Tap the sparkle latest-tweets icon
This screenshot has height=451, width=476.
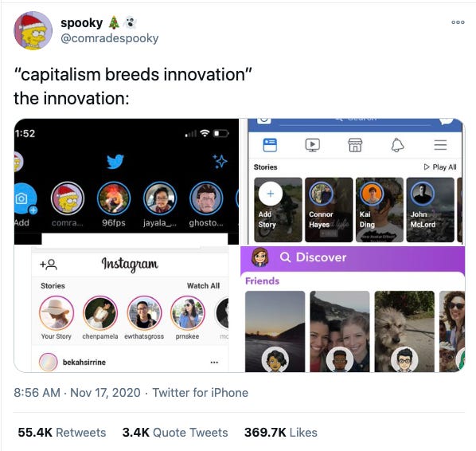(x=220, y=162)
